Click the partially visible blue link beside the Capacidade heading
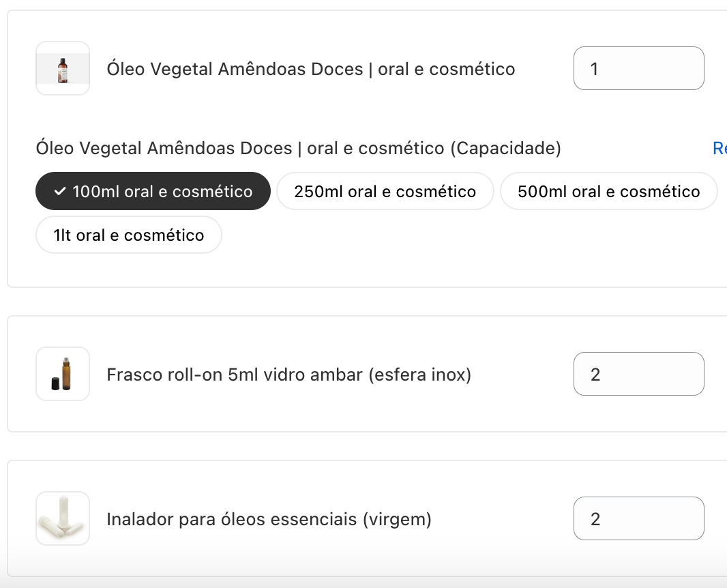The width and height of the screenshot is (727, 588). (719, 148)
